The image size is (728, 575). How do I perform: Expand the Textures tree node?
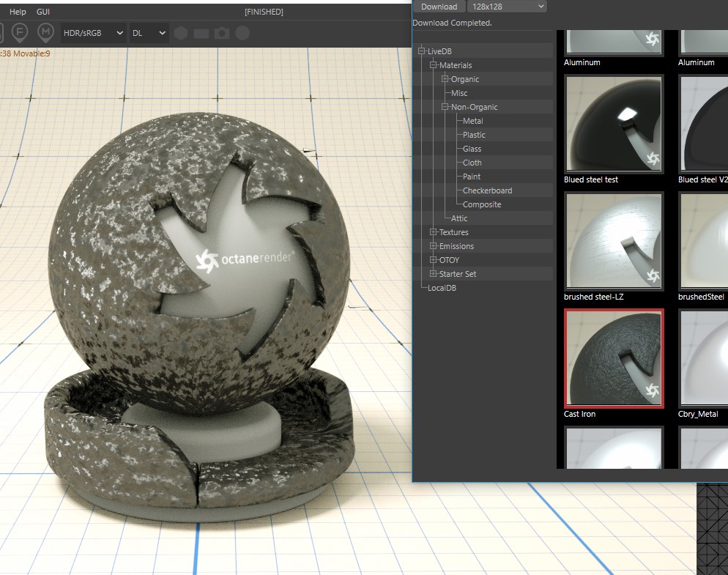(433, 231)
